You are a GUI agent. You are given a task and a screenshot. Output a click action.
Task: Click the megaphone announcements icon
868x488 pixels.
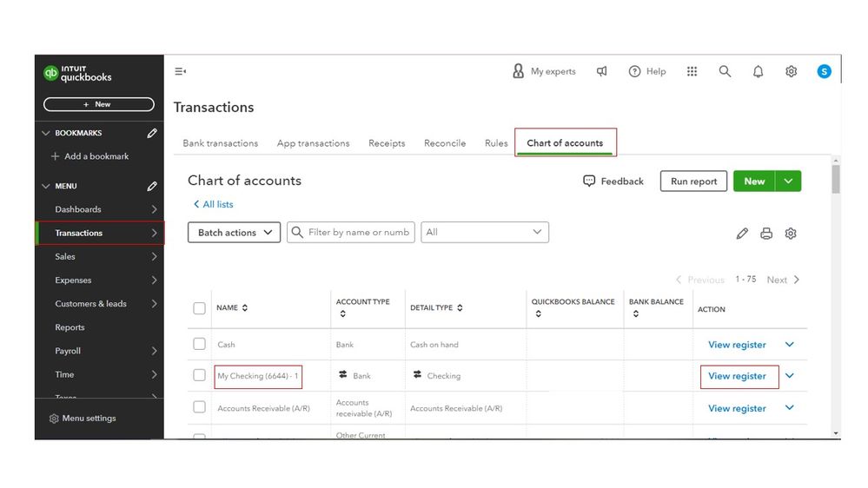click(601, 71)
